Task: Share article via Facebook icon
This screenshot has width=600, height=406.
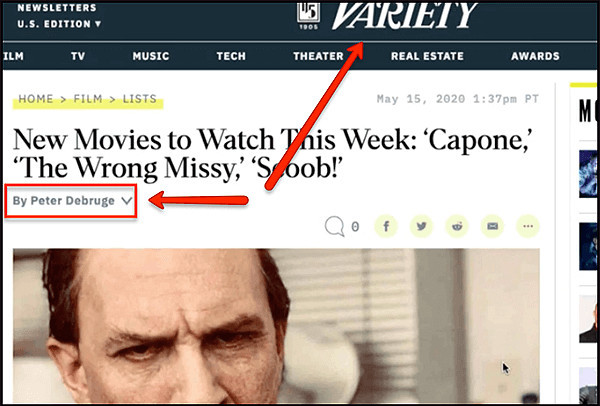Action: [386, 227]
